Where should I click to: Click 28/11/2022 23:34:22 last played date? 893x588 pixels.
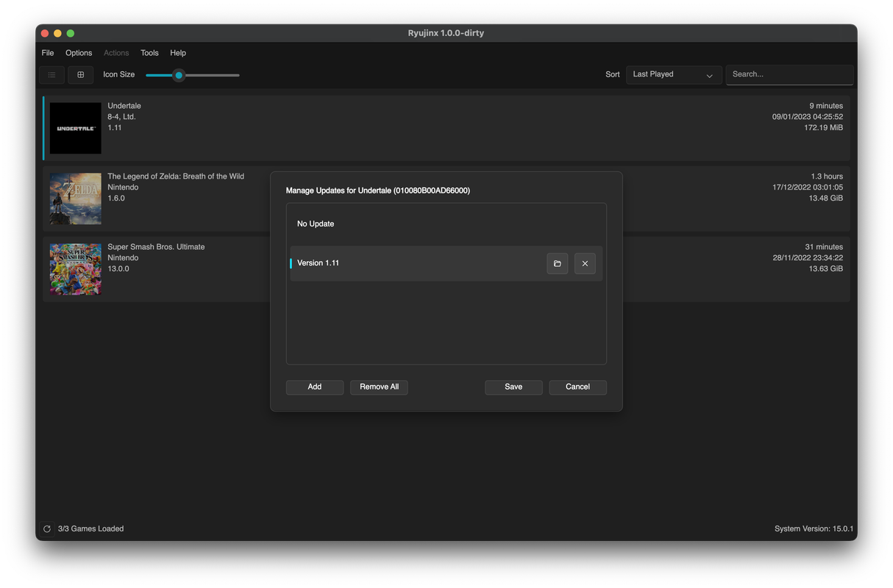(x=807, y=258)
